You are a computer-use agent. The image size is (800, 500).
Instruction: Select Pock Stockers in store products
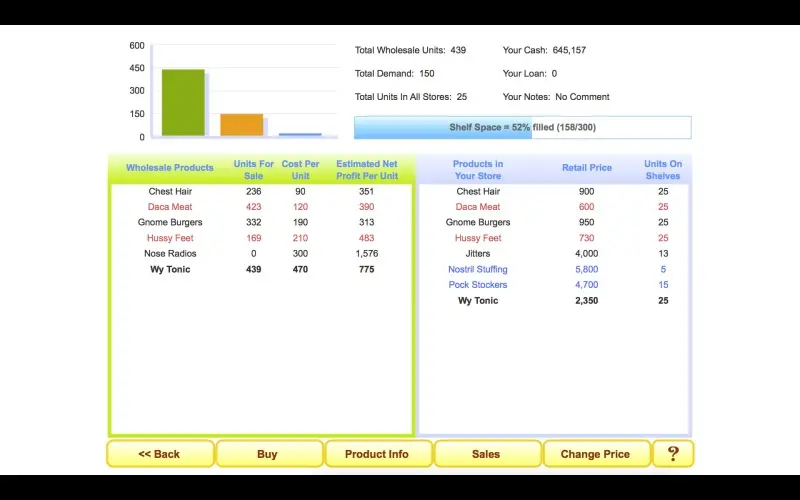pyautogui.click(x=478, y=285)
